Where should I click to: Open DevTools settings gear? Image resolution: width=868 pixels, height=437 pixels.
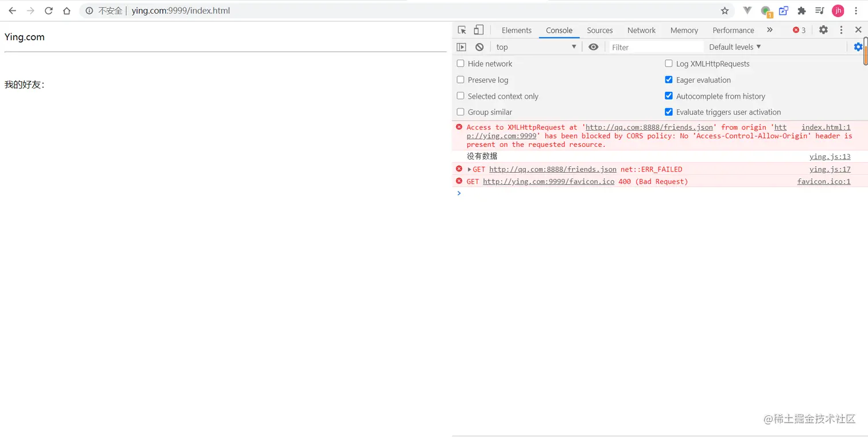[823, 30]
